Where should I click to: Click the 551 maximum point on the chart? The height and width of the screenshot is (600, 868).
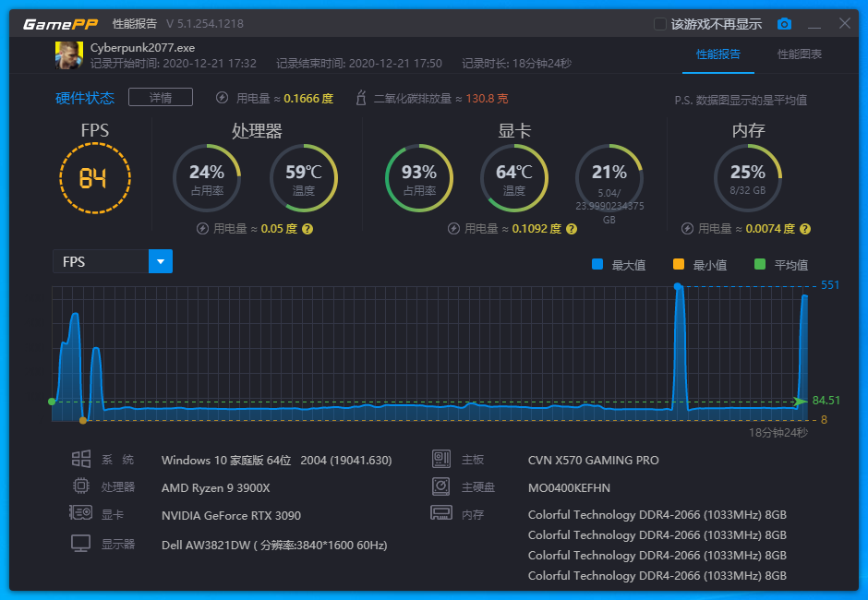coord(678,286)
